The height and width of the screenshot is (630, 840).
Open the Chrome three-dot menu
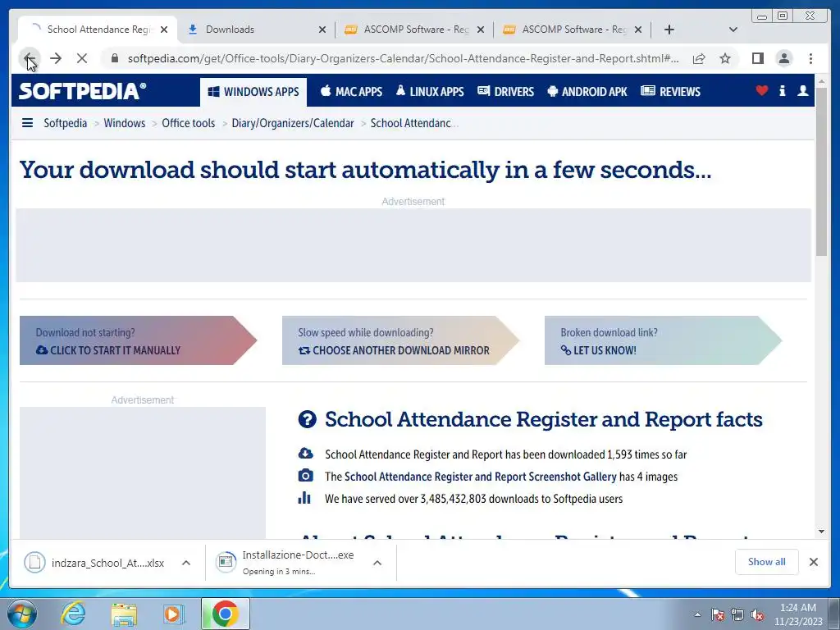(x=810, y=58)
